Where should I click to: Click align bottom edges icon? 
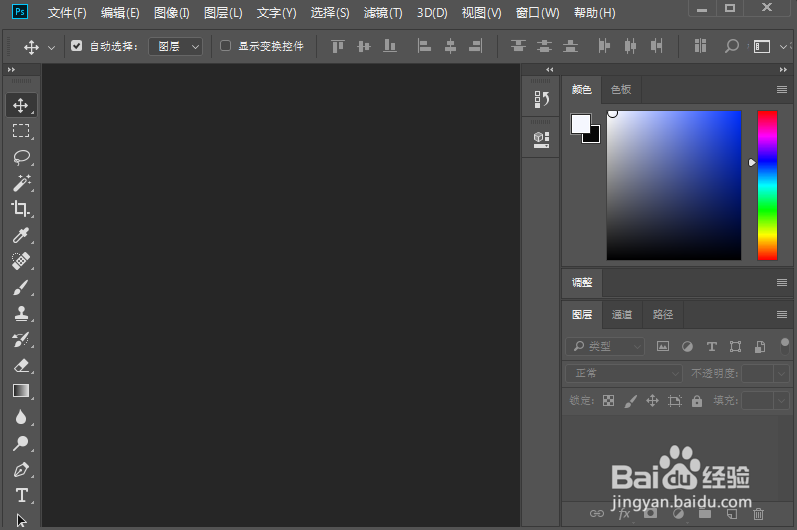tap(390, 46)
